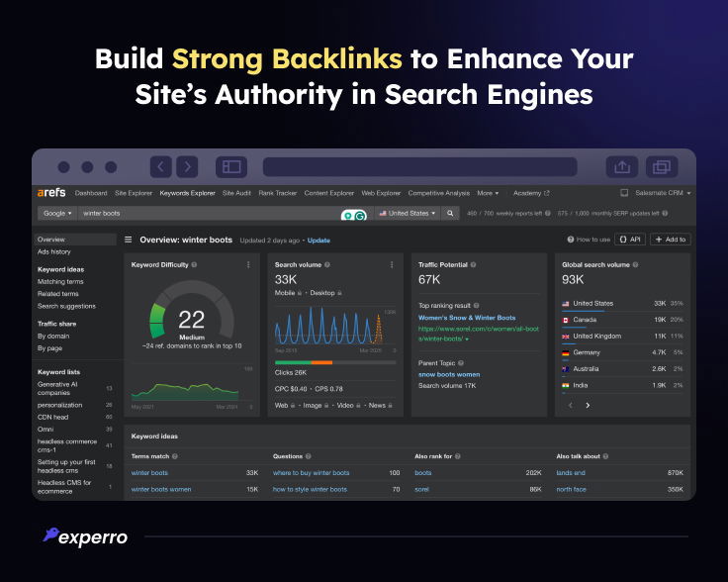Open Related terms in the sidebar
The image size is (728, 582).
click(x=58, y=294)
